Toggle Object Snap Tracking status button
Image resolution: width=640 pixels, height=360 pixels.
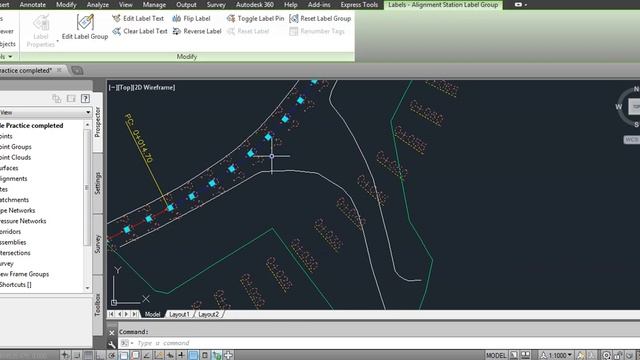[x=147, y=355]
